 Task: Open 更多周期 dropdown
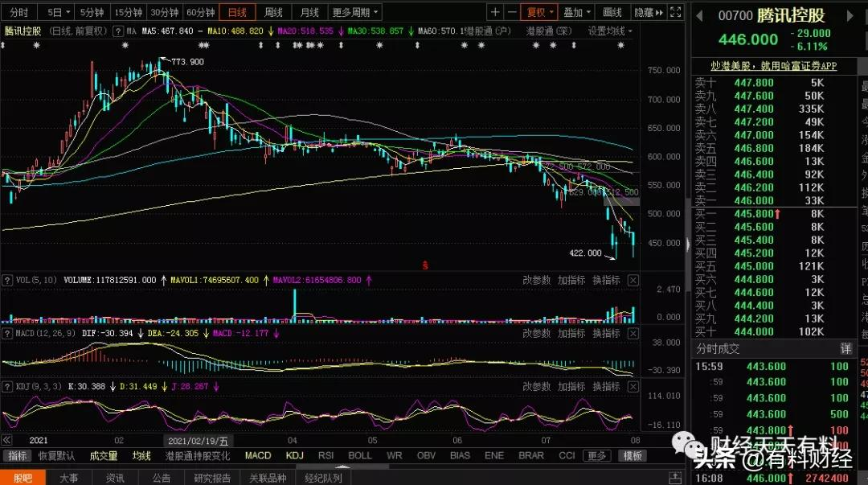coord(355,12)
